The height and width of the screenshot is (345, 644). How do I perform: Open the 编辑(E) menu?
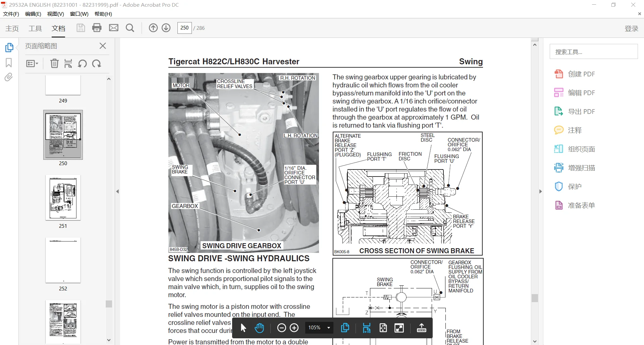[x=33, y=14]
